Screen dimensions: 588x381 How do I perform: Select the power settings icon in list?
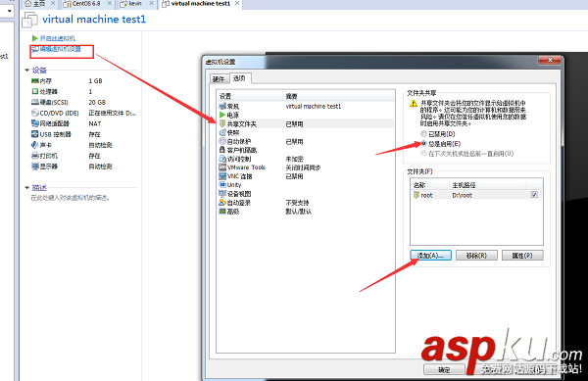point(222,115)
